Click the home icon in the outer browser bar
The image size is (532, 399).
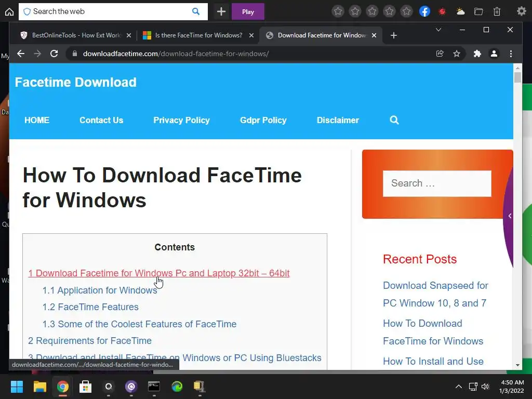9,12
